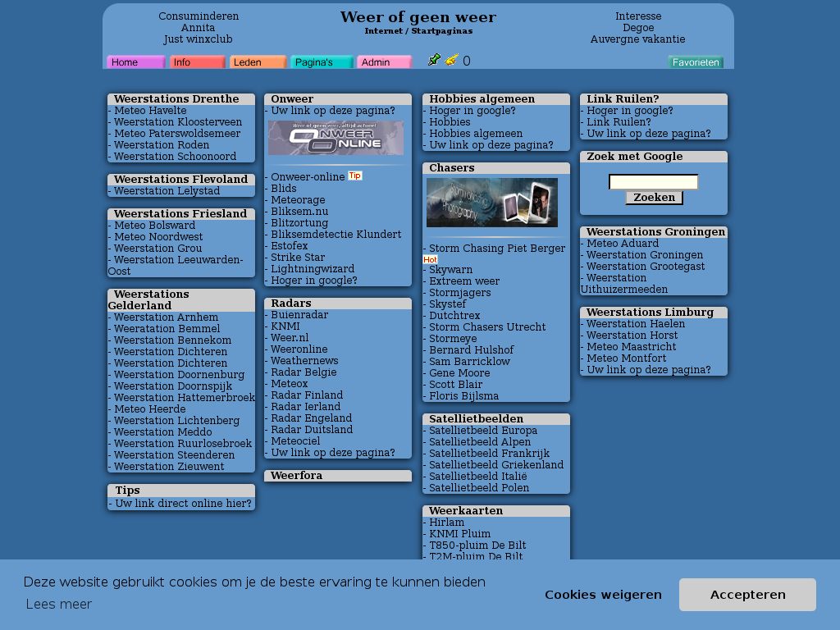840x630 pixels.
Task: Accept cookies with the Accepteren button
Action: [747, 595]
